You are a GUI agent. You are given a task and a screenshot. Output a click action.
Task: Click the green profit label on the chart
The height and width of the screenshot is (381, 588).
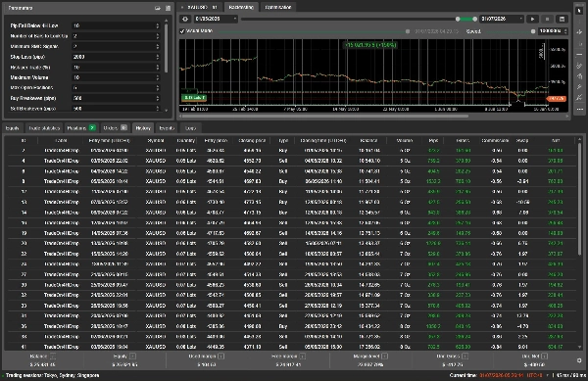click(370, 45)
